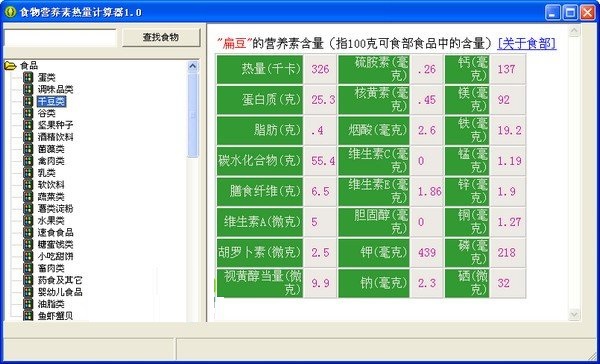This screenshot has width=600, height=364.
Task: Select the 鱼虾蟹贝 category
Action: (x=55, y=316)
